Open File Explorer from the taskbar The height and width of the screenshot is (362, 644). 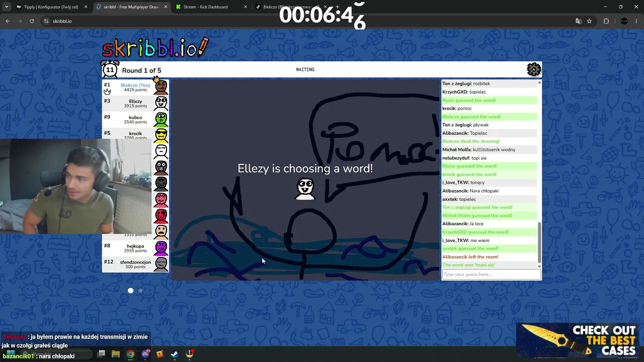pos(116,354)
